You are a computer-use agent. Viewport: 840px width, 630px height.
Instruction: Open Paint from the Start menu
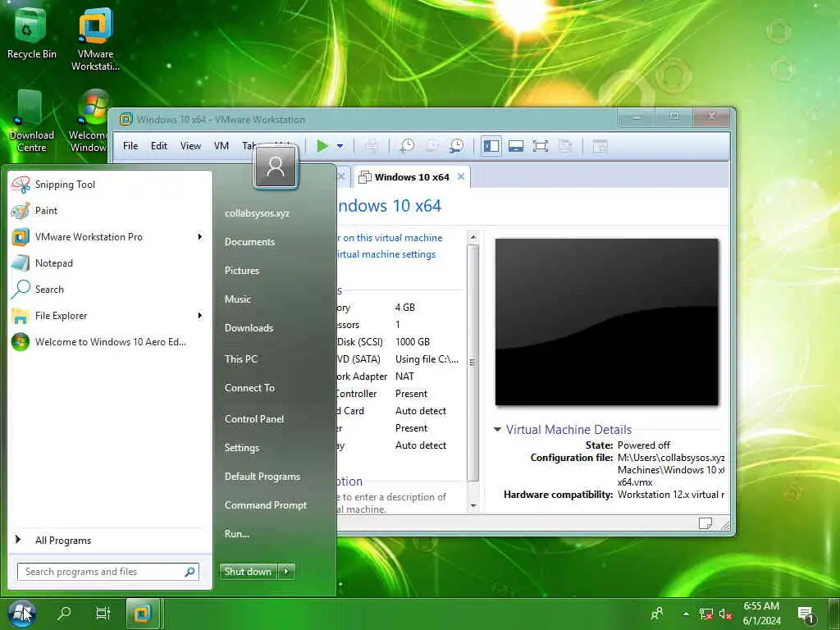pyautogui.click(x=110, y=211)
